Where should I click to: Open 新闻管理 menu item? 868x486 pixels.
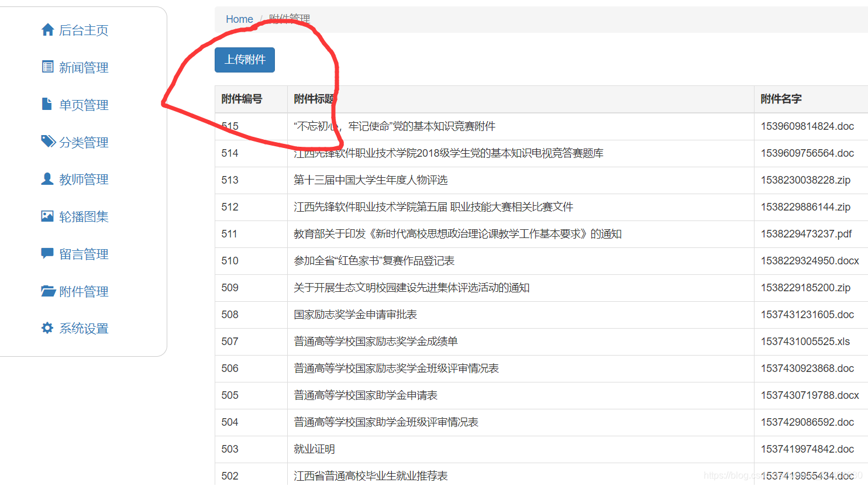pos(84,68)
